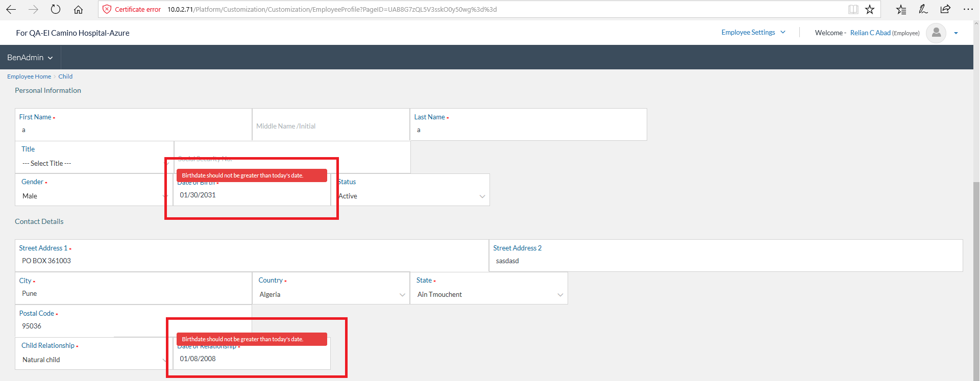Select the Title dropdown menu

point(94,163)
